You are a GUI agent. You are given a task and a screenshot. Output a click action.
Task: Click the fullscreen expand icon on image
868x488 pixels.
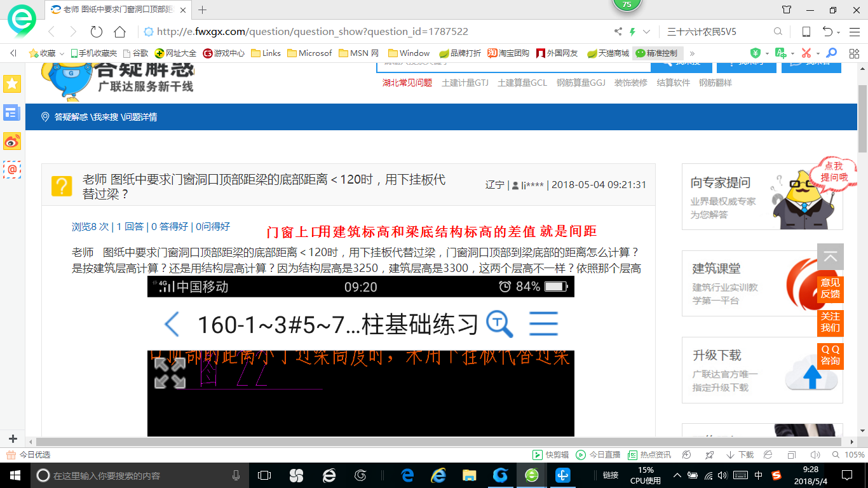170,373
